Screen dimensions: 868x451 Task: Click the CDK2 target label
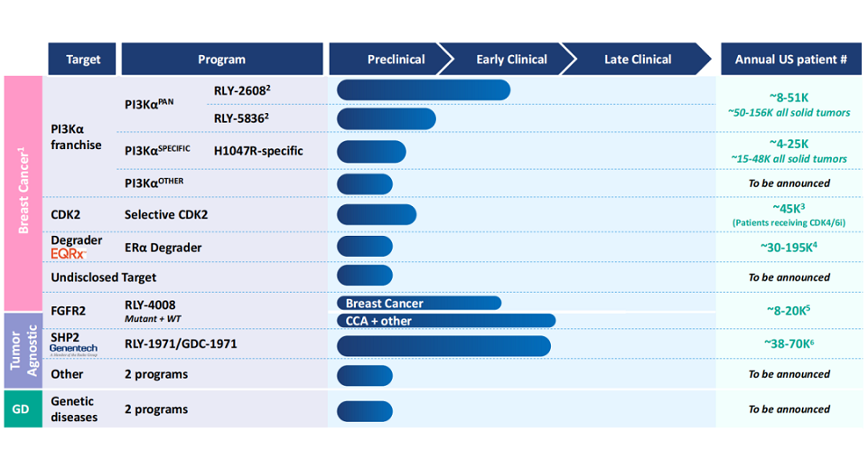65,214
